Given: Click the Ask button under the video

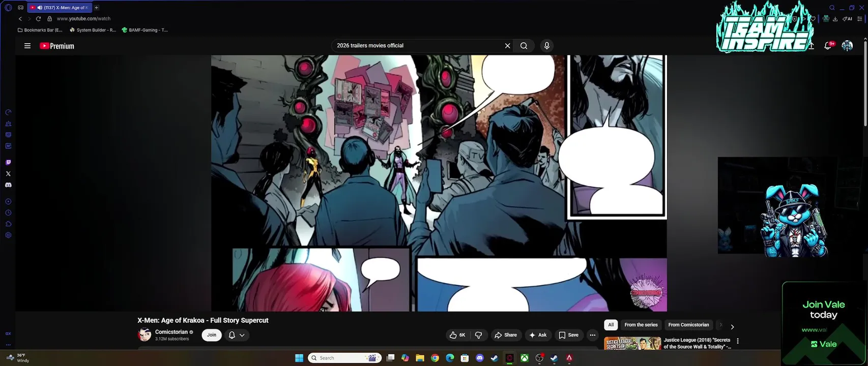Looking at the screenshot, I should coord(538,335).
